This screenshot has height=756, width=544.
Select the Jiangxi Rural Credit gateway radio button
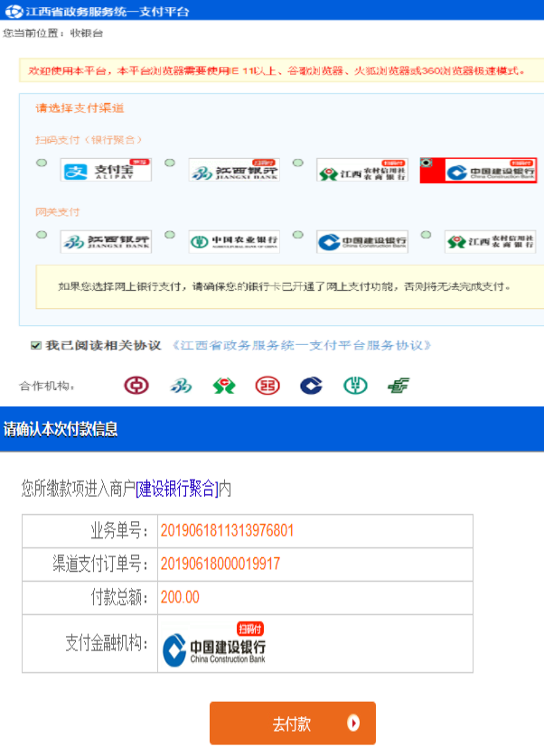click(426, 235)
